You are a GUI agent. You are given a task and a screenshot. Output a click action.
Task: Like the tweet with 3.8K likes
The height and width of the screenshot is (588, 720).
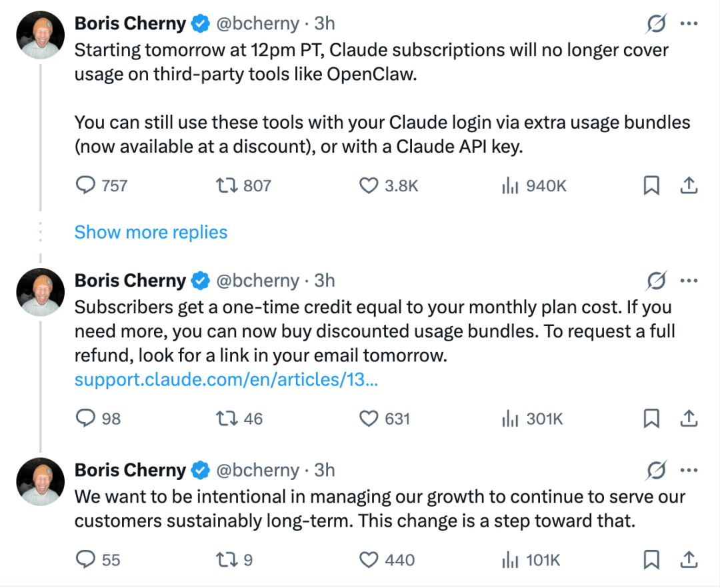[369, 185]
